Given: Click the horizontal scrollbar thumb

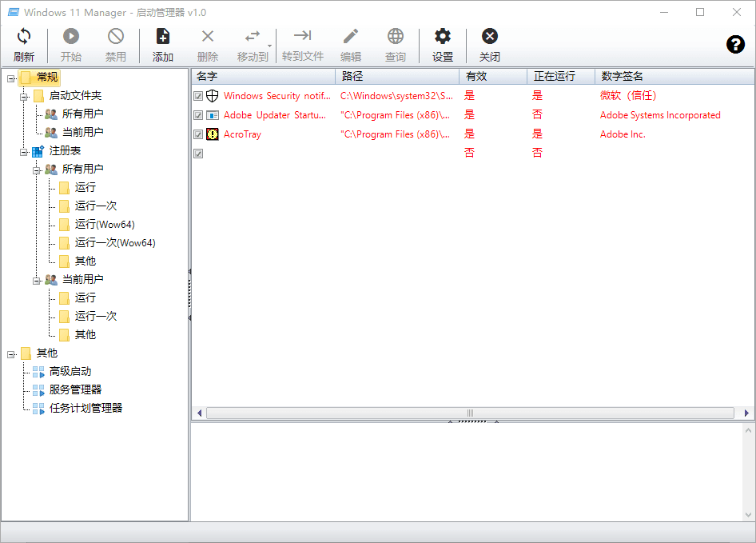Looking at the screenshot, I should point(470,413).
